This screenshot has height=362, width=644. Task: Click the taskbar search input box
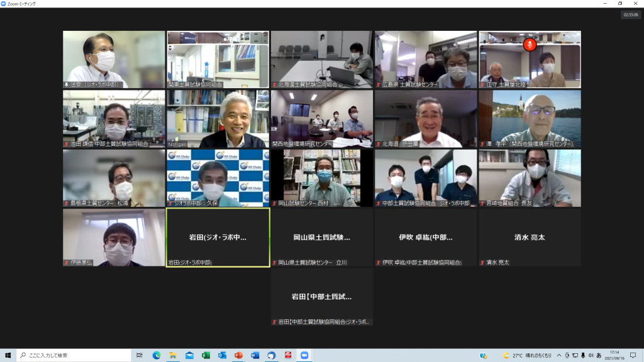pyautogui.click(x=74, y=355)
